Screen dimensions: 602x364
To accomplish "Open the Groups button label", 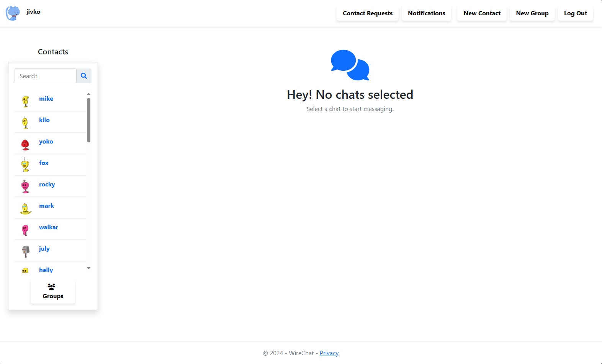I will tap(53, 296).
